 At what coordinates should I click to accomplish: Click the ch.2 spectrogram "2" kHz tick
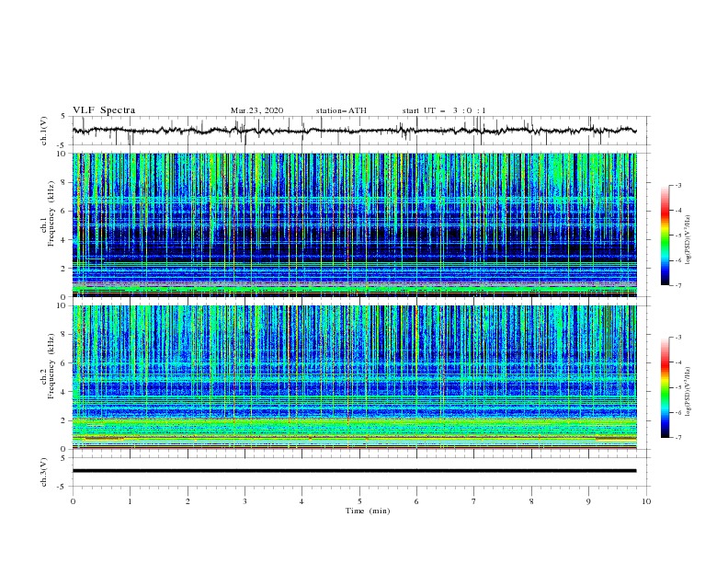pyautogui.click(x=63, y=420)
